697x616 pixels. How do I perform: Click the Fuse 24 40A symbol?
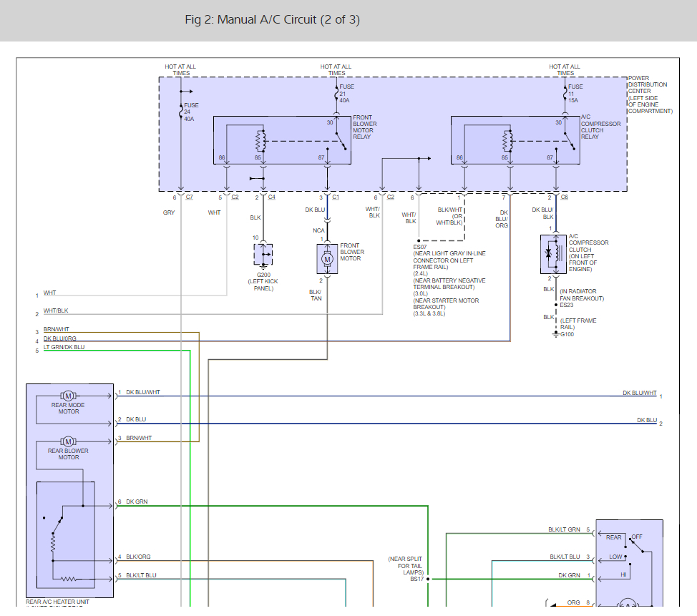(x=181, y=111)
